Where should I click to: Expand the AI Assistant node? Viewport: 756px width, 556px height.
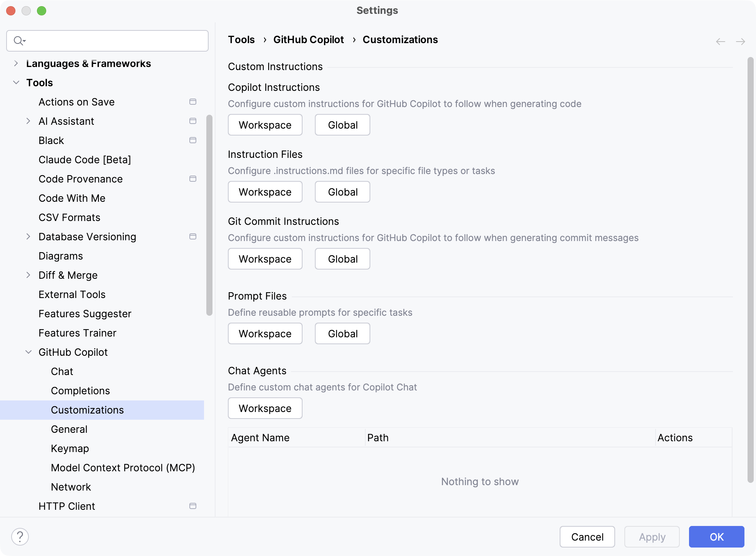pyautogui.click(x=28, y=121)
